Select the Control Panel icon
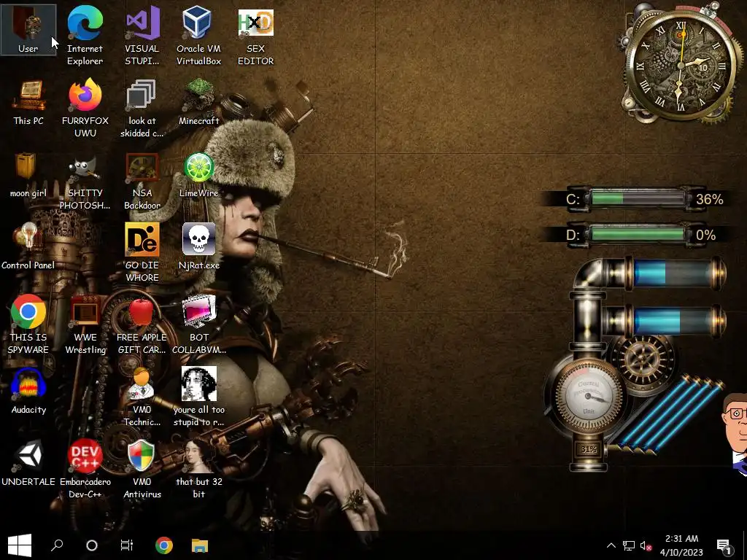 28,246
